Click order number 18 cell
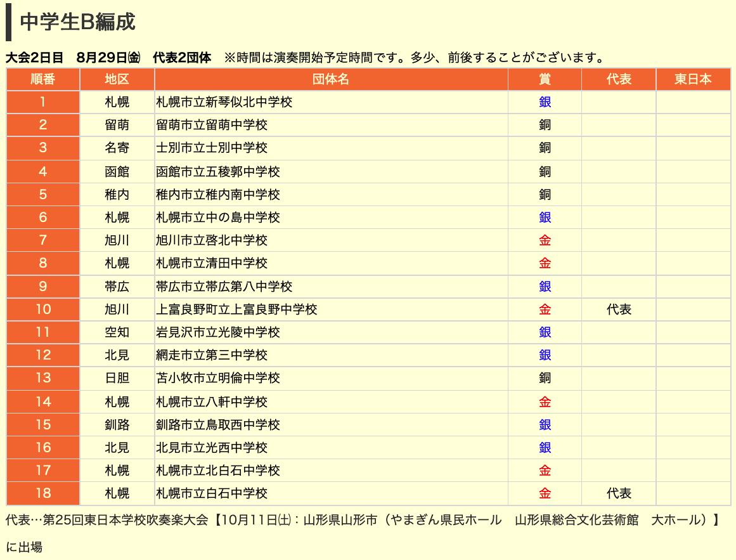Viewport: 736px width, 560px height. click(42, 493)
